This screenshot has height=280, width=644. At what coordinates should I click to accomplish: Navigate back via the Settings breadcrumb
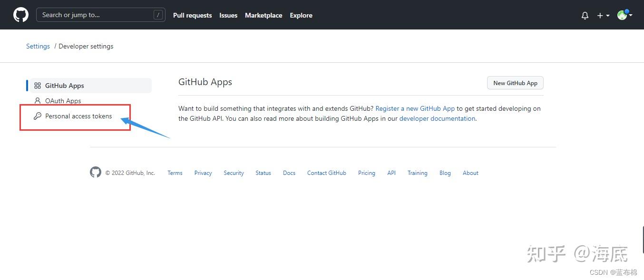click(x=38, y=46)
